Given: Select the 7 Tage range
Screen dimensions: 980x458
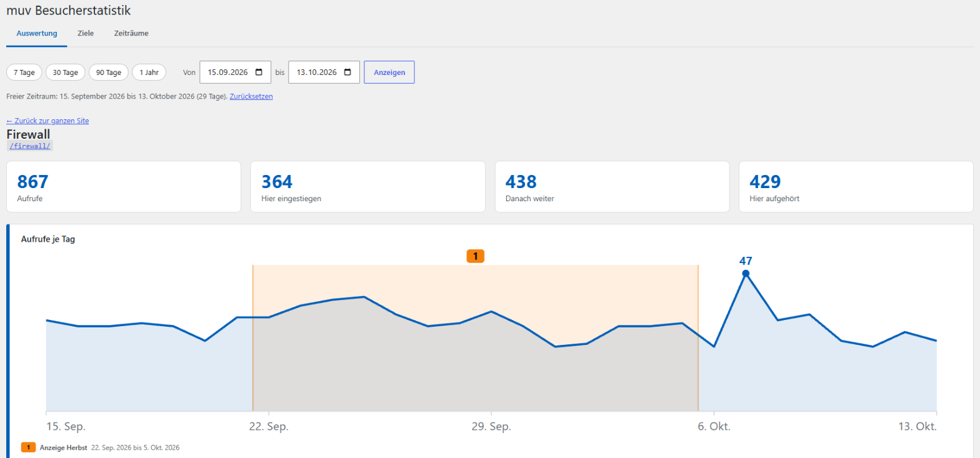Looking at the screenshot, I should pos(24,72).
